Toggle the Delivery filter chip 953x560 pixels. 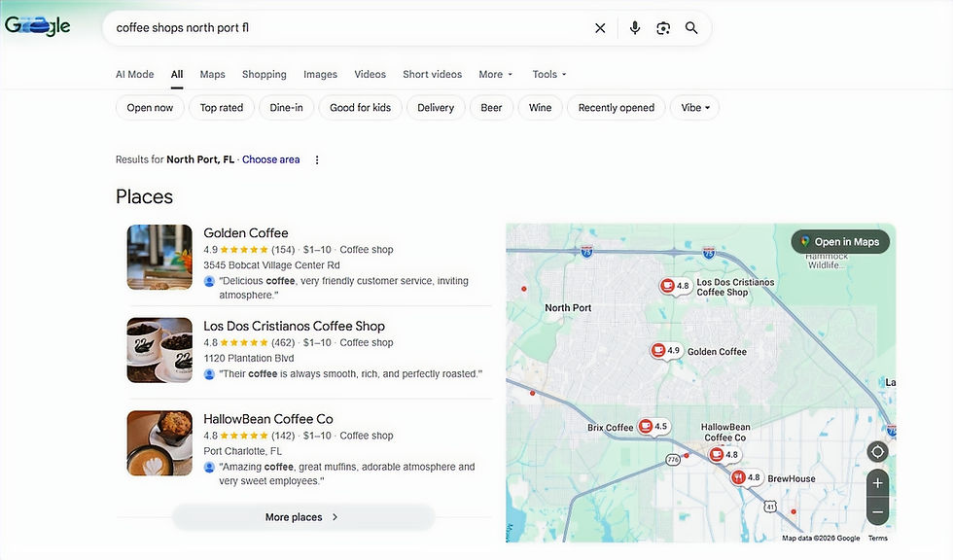coord(436,108)
